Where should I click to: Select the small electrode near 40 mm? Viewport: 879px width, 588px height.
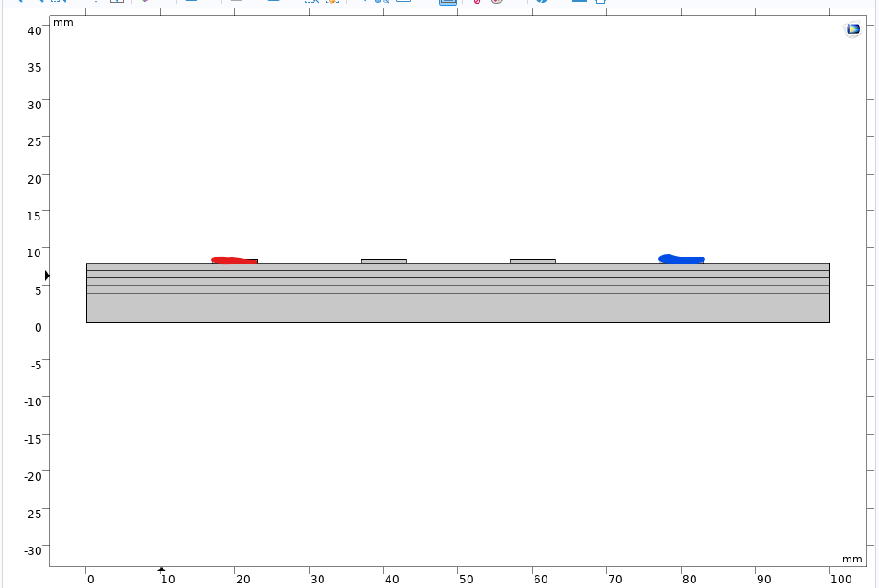[x=383, y=261]
